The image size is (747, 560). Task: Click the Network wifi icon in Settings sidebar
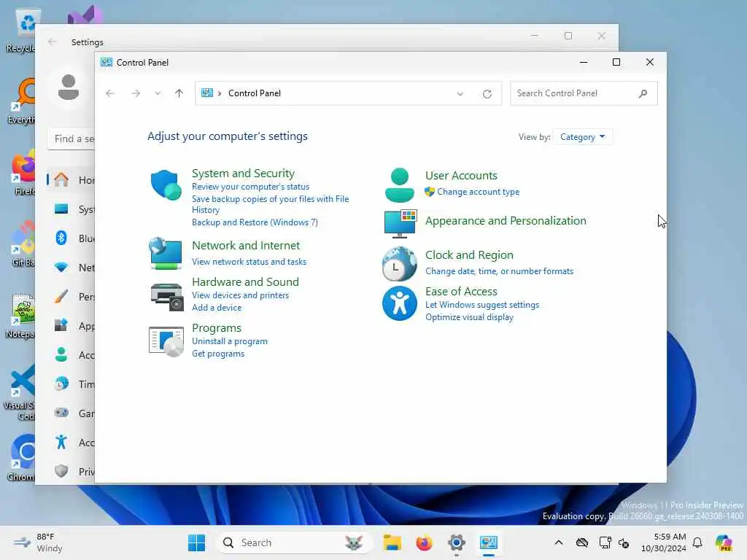pos(61,267)
